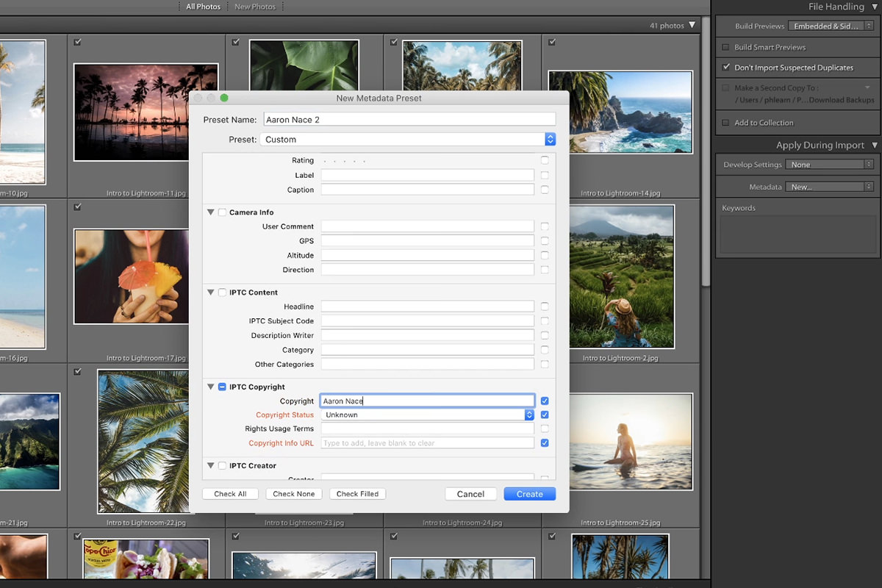The image size is (882, 588).
Task: Cancel the New Metadata Preset dialog
Action: point(470,494)
